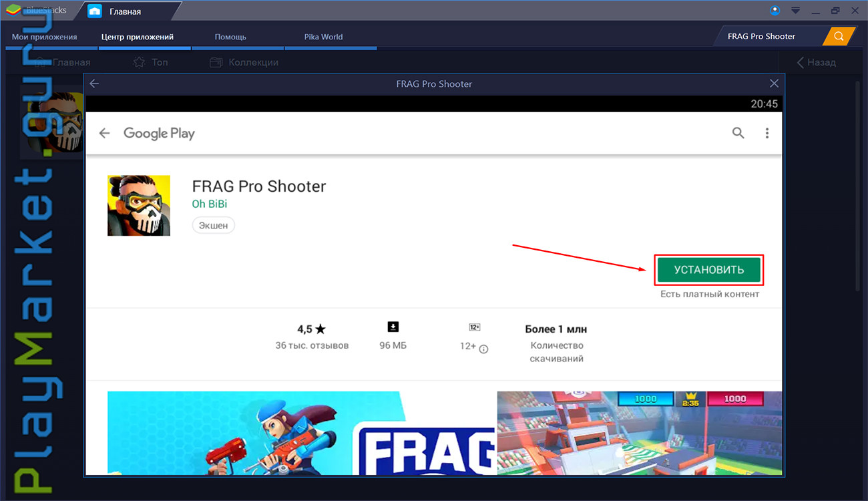Open the Google Play three-dot overflow menu
Image resolution: width=868 pixels, height=501 pixels.
click(767, 133)
